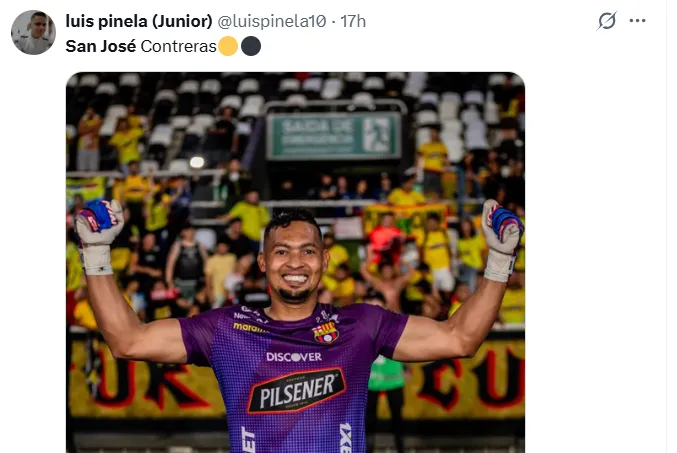Click the word Contreras in tweet
This screenshot has width=677, height=453.
click(178, 46)
